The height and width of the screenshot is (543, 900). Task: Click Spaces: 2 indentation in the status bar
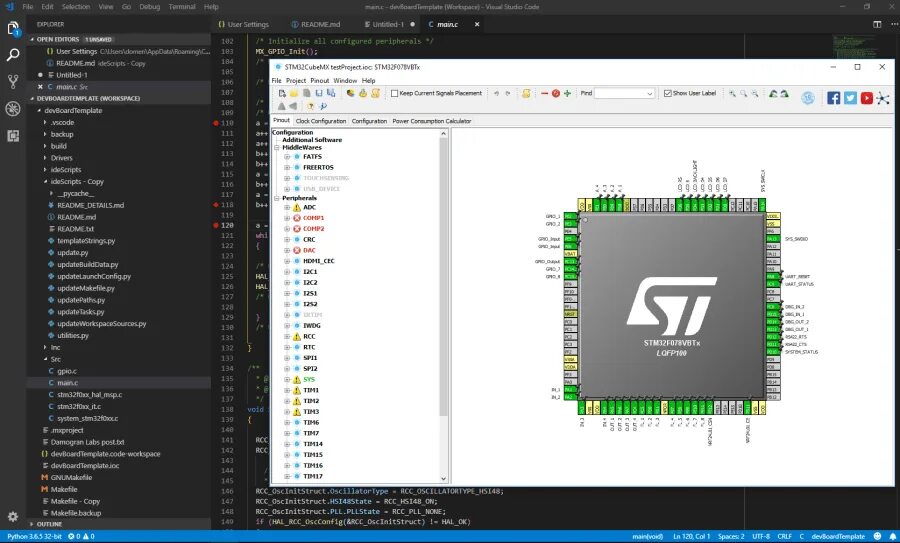pyautogui.click(x=731, y=536)
